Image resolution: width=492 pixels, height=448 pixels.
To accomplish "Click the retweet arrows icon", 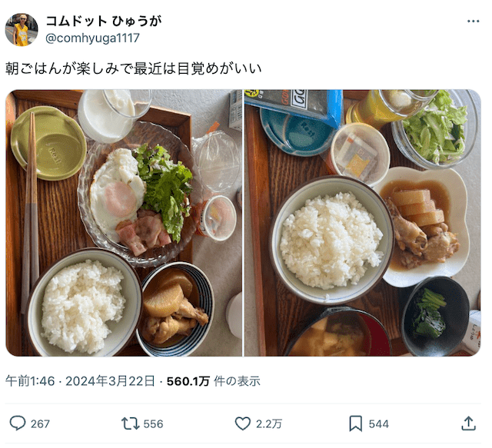I will coord(130,423).
